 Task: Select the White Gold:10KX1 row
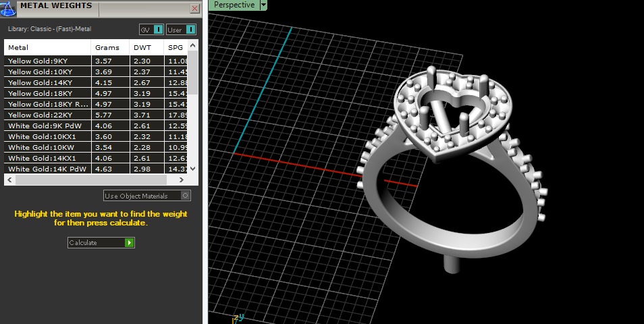(96, 136)
